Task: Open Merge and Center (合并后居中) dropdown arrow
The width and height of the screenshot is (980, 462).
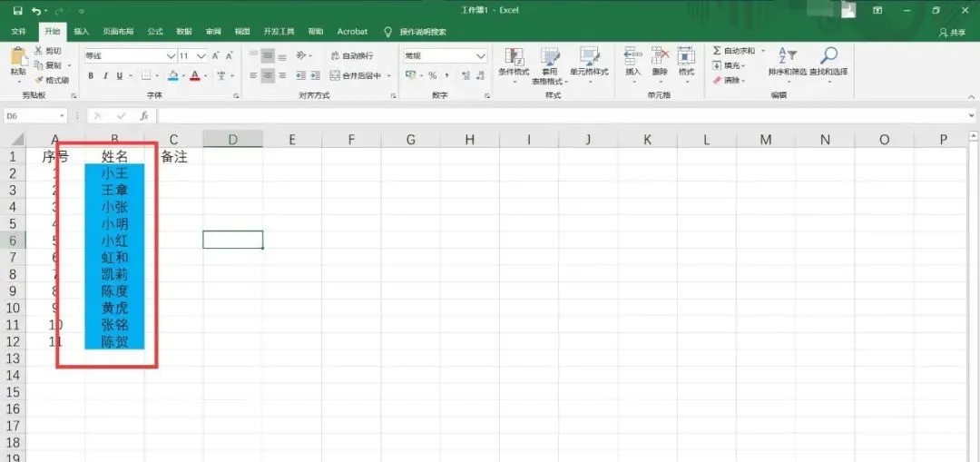Action: click(388, 75)
